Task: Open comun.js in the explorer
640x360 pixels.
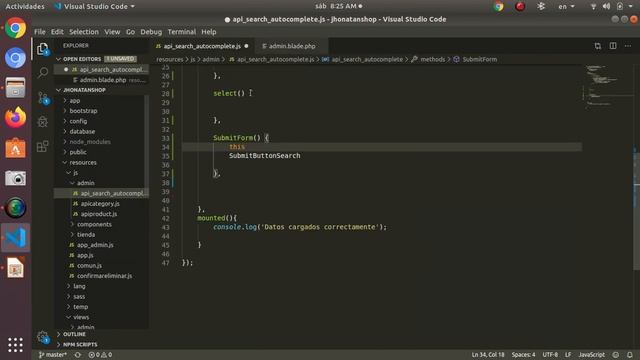Action: [x=89, y=265]
